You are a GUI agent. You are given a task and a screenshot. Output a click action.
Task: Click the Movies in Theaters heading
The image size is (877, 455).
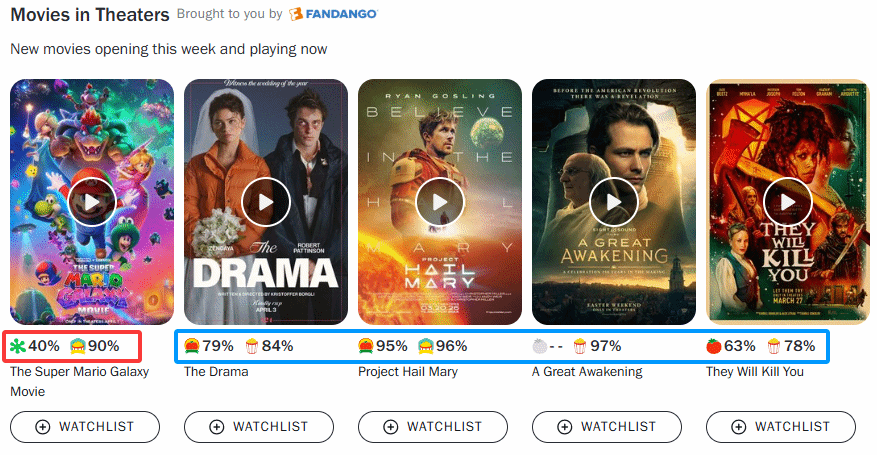pos(89,15)
